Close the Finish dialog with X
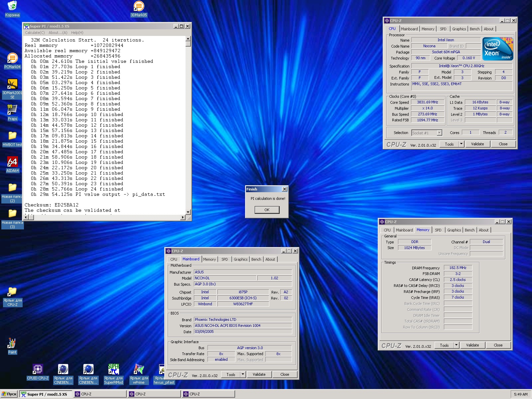Screen dimensions: 532x399 pyautogui.click(x=285, y=189)
